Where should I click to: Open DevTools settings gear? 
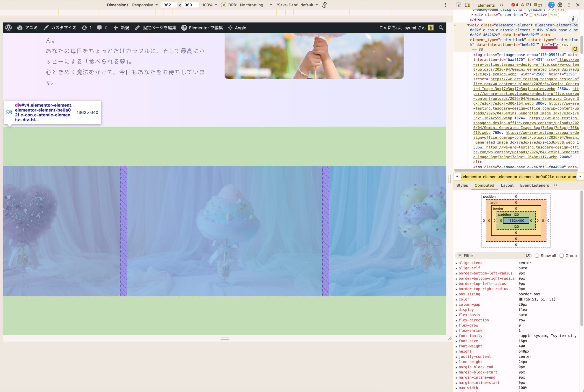560,5
